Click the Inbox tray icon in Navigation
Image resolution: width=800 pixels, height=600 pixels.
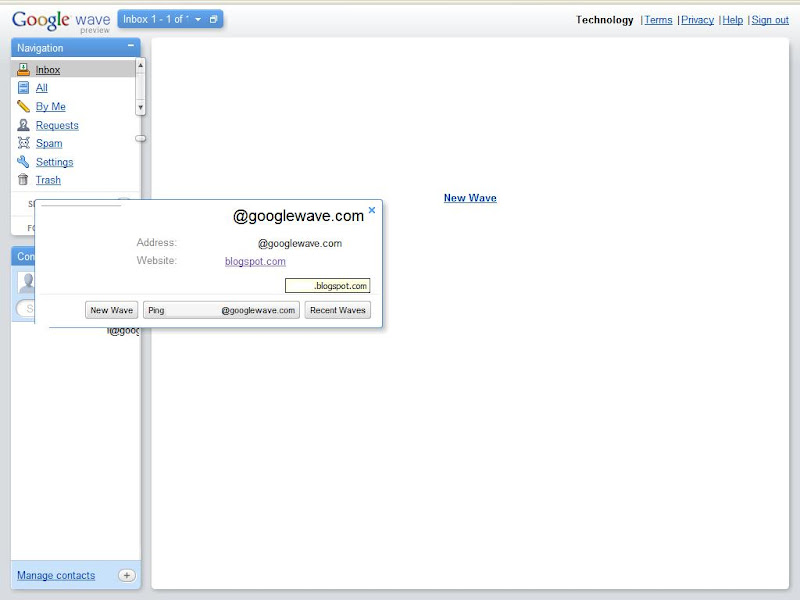click(23, 69)
